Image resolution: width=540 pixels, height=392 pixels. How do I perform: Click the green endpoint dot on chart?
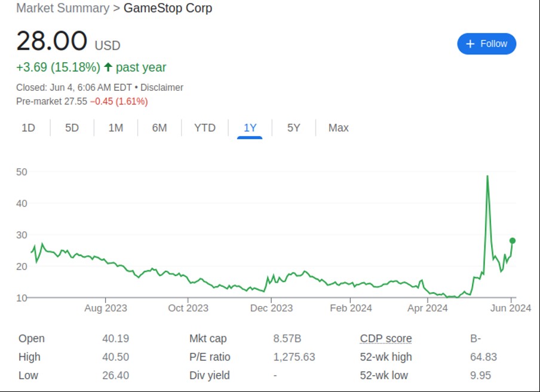pos(512,241)
